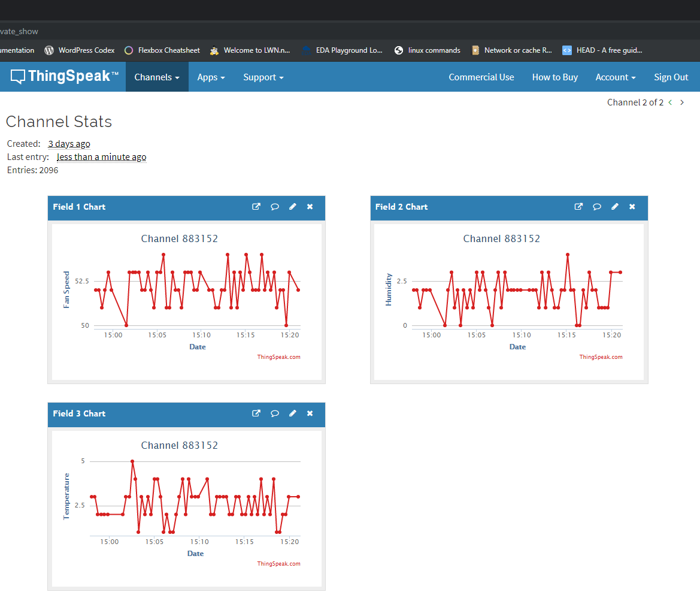This screenshot has height=598, width=700.
Task: Close the Field 1 Chart widget
Action: [x=310, y=206]
